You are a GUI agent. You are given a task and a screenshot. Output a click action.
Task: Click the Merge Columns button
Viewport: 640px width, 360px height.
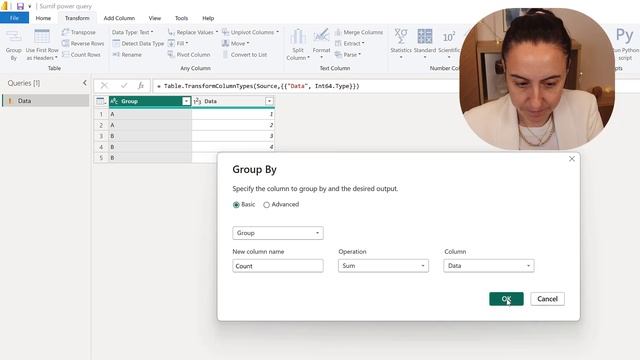click(x=359, y=32)
